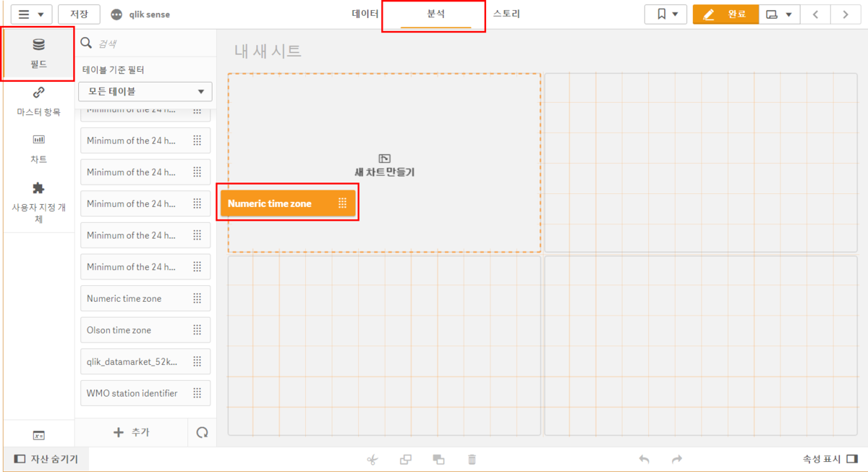This screenshot has height=472, width=868.
Task: Open the Fields (필드) asset panel
Action: (38, 54)
